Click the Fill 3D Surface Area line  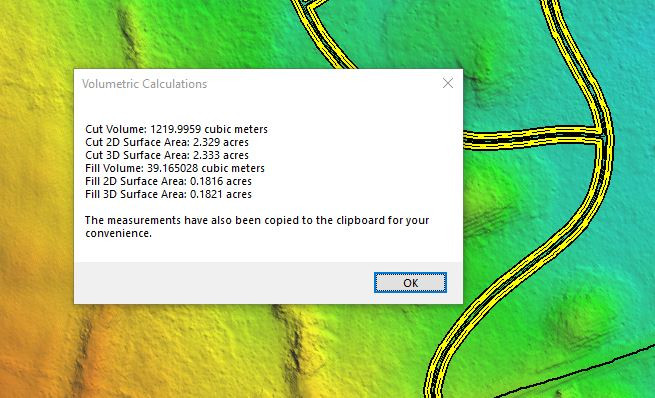(168, 194)
